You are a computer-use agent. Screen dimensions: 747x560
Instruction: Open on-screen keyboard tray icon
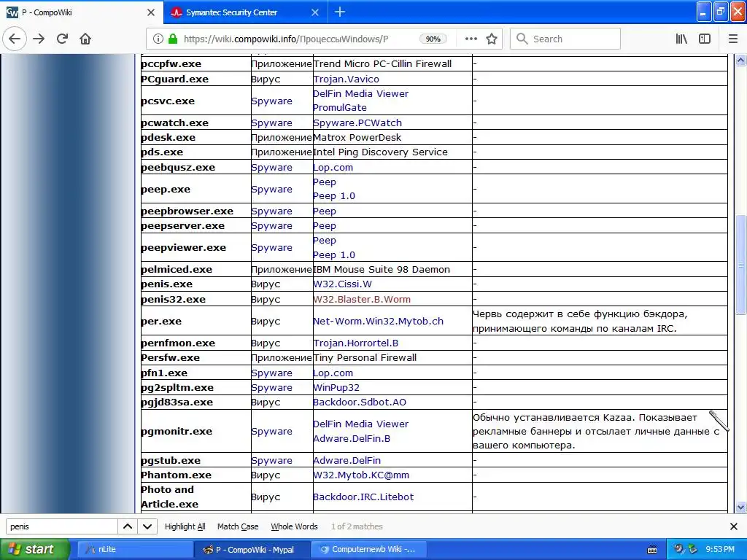(x=652, y=550)
